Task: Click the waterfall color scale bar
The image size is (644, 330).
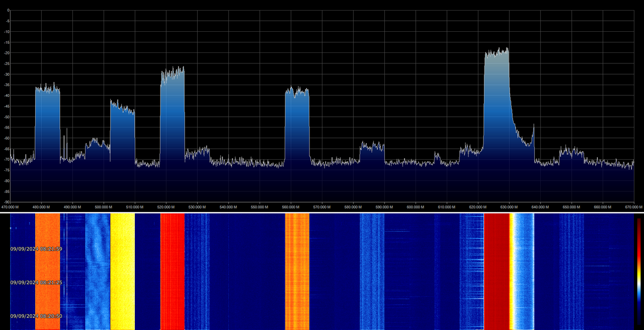Action: [x=638, y=272]
